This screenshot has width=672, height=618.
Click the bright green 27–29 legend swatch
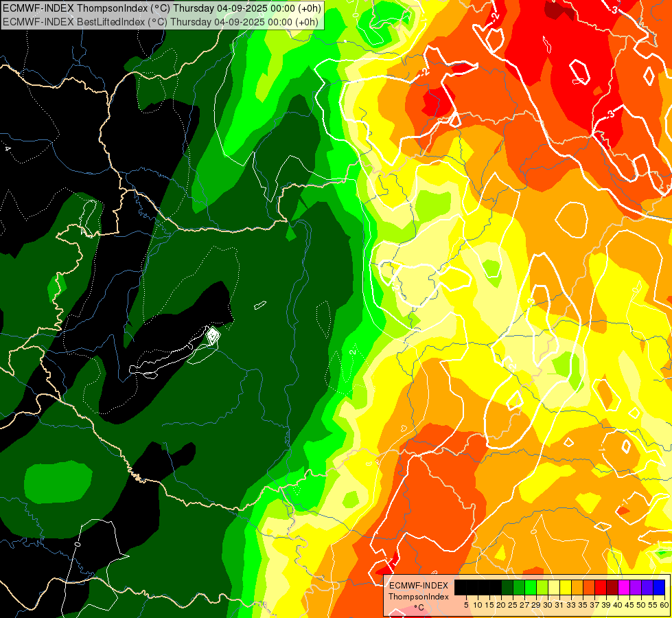pyautogui.click(x=531, y=588)
